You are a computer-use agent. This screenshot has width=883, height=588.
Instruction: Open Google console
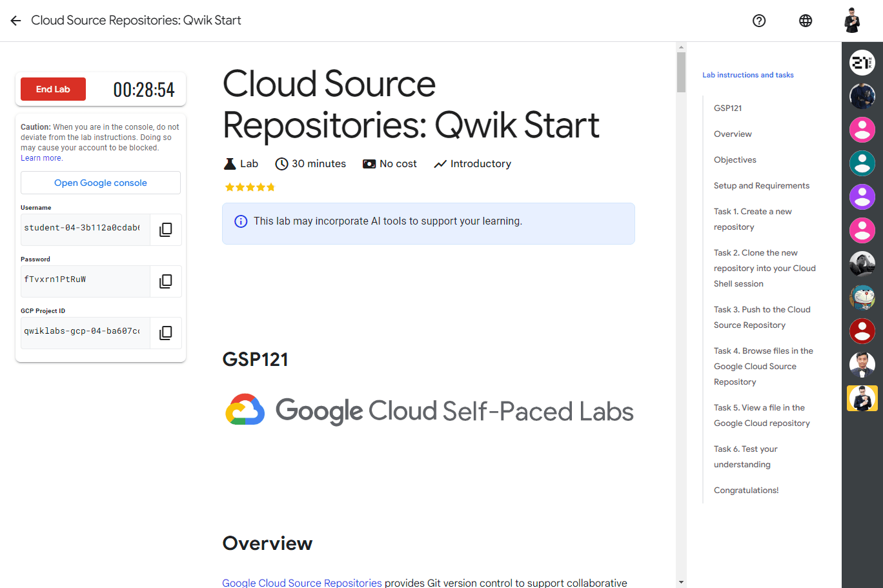click(101, 183)
